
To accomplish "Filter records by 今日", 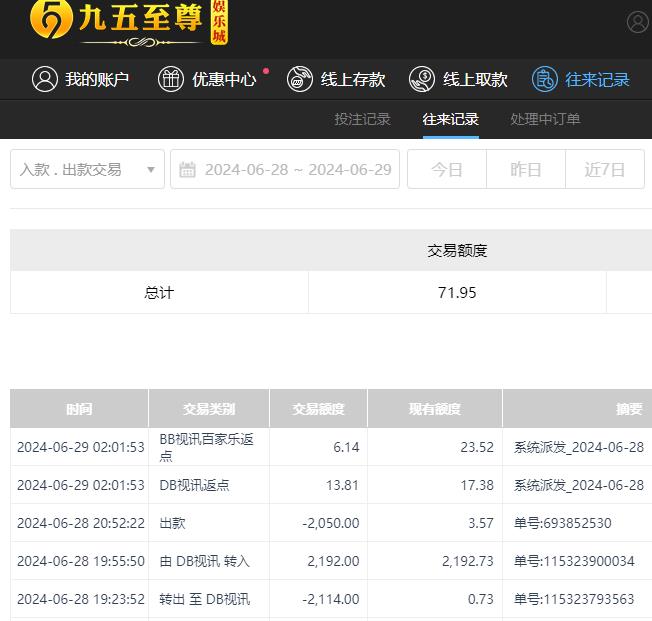I will 446,170.
